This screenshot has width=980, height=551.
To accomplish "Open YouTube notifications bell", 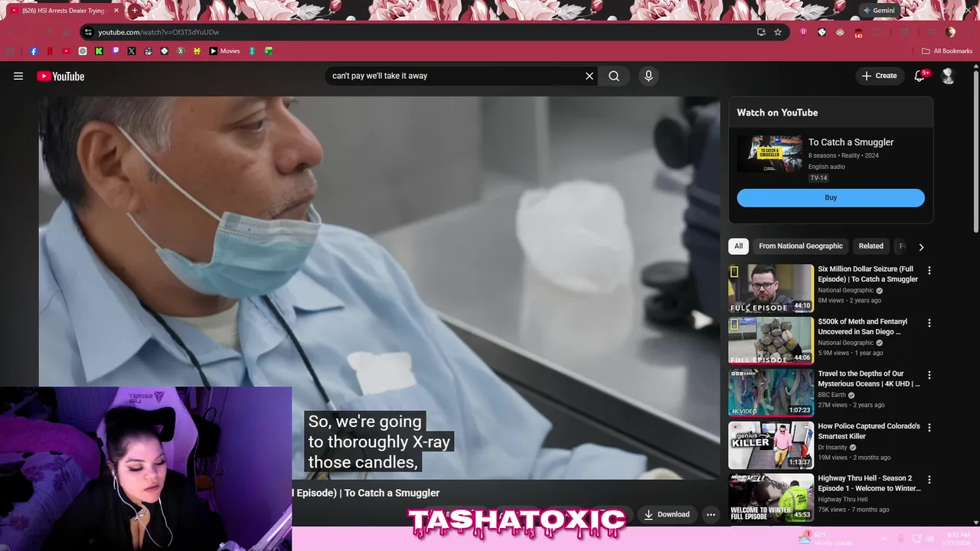I will [x=920, y=76].
